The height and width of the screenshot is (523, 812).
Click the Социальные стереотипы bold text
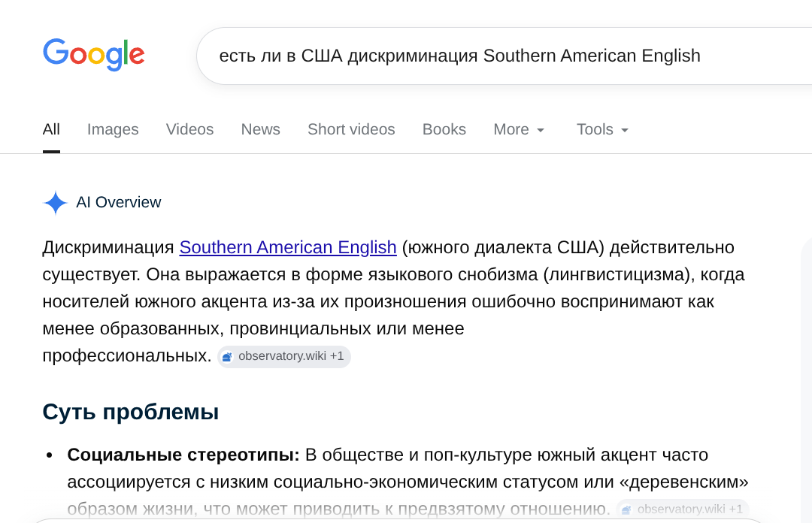[183, 455]
